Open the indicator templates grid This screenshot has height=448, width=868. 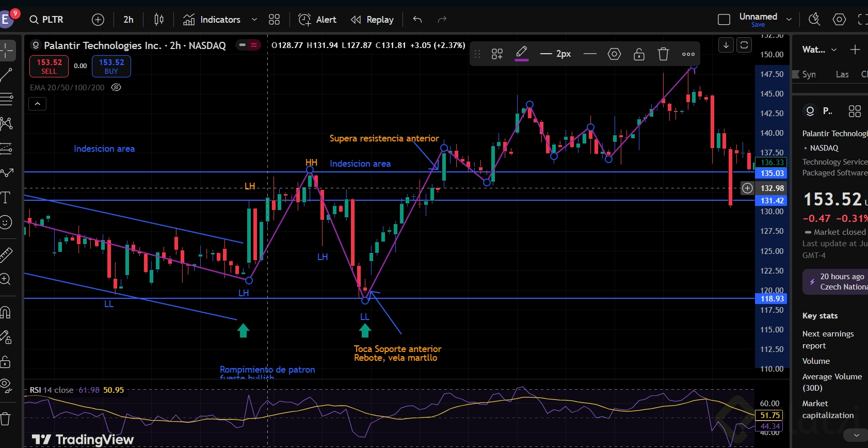pyautogui.click(x=274, y=20)
